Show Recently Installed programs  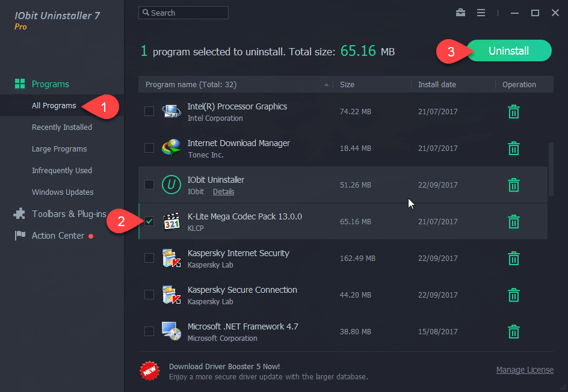point(62,127)
